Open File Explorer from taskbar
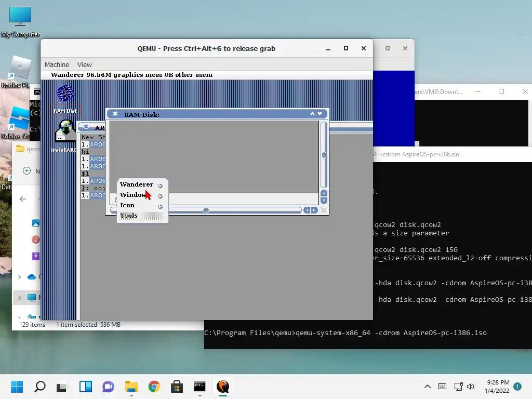The image size is (532, 399). (x=131, y=387)
